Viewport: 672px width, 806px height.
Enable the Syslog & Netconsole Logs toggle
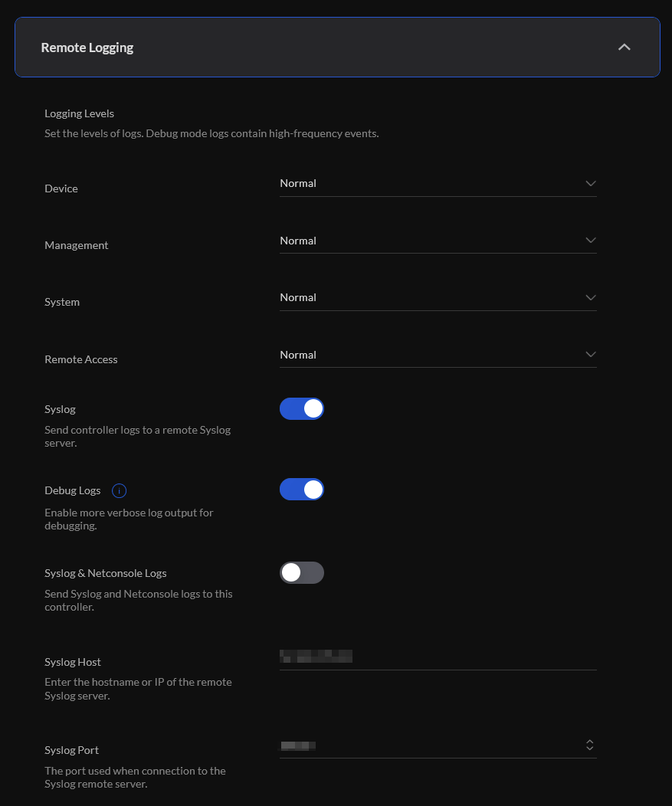coord(302,572)
